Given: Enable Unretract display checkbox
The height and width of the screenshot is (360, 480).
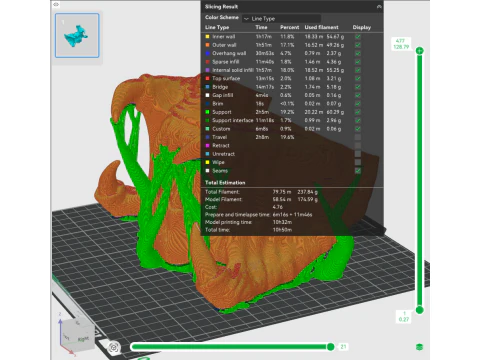Looking at the screenshot, I should [x=358, y=154].
